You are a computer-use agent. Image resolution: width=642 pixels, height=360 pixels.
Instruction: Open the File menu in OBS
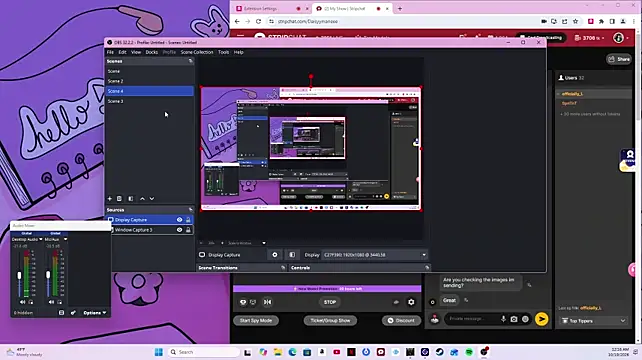pyautogui.click(x=110, y=52)
